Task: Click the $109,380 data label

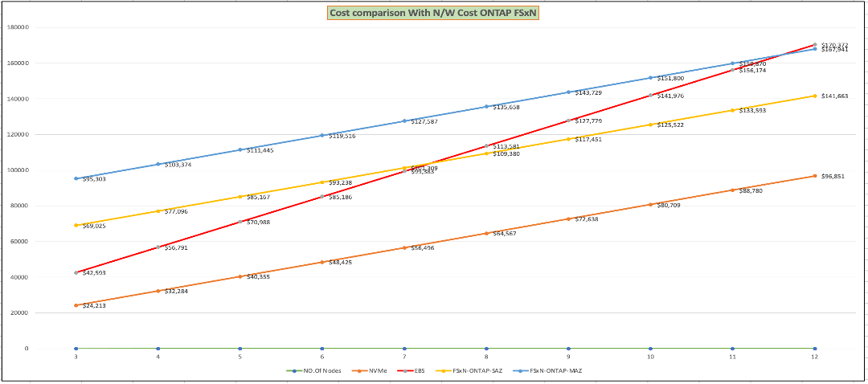Action: tap(506, 153)
